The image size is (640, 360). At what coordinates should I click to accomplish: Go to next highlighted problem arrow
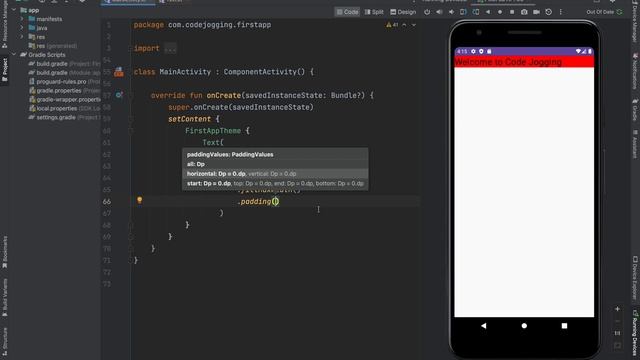click(x=413, y=25)
